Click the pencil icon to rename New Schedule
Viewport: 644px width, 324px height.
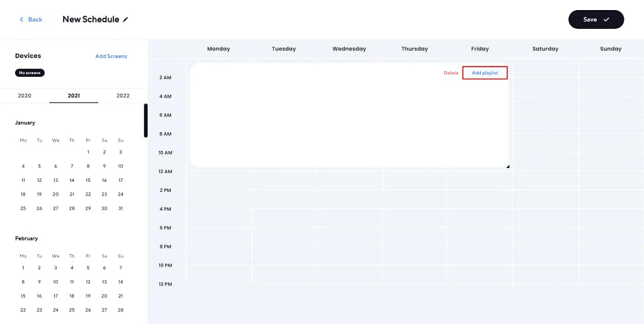pos(125,20)
